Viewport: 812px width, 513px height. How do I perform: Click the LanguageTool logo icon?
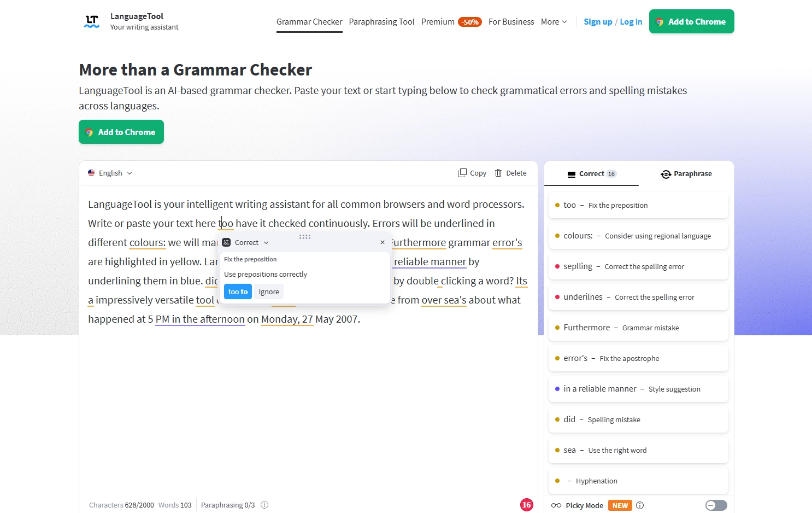[x=92, y=21]
